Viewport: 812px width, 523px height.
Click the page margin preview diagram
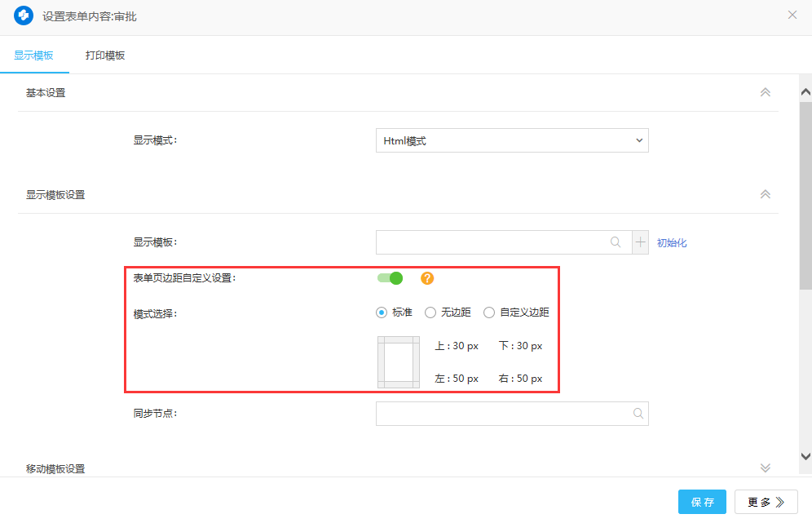[398, 361]
